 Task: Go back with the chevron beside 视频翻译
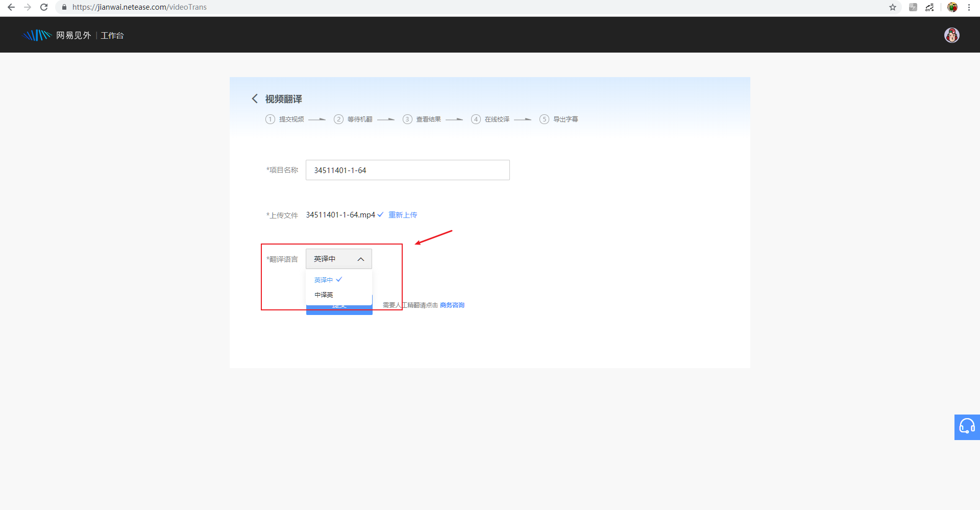(255, 99)
